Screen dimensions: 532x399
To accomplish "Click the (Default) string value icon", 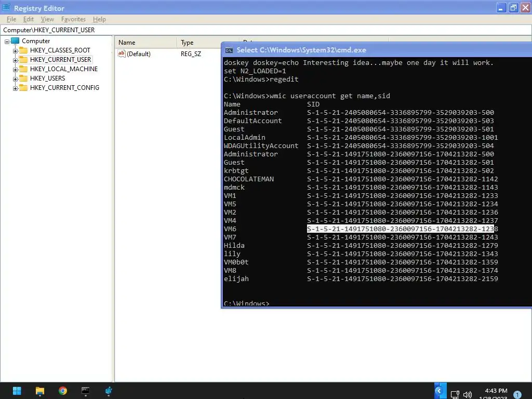I will [122, 54].
